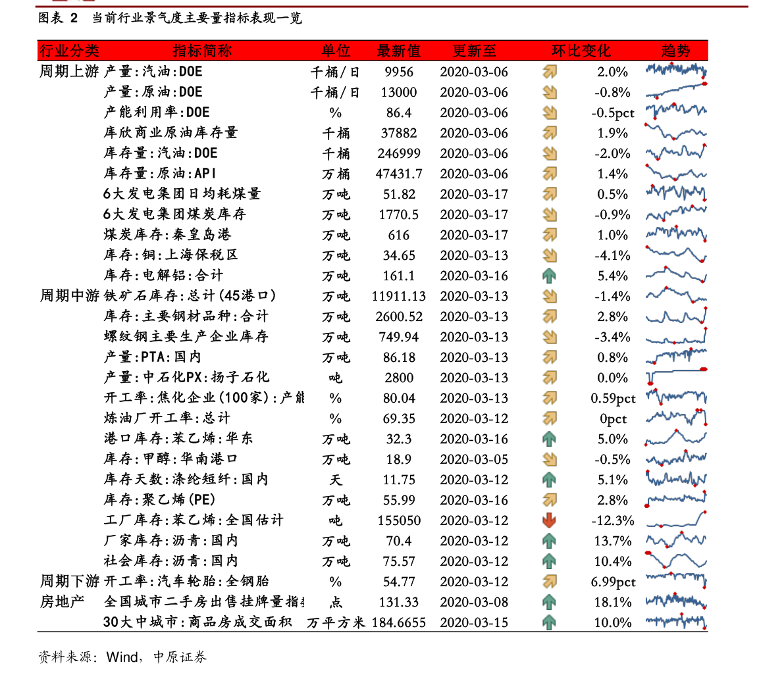The height and width of the screenshot is (677, 784).
Task: Click the 周期中游 category label
Action: pos(70,296)
